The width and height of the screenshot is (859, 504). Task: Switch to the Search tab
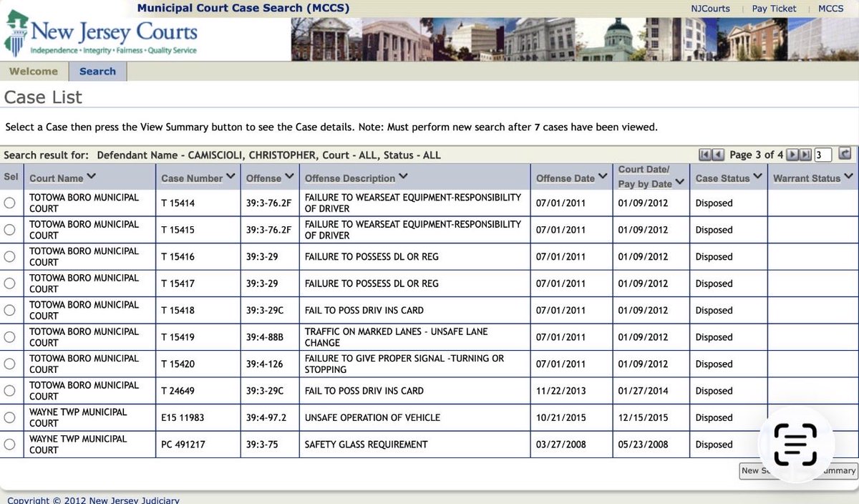98,72
